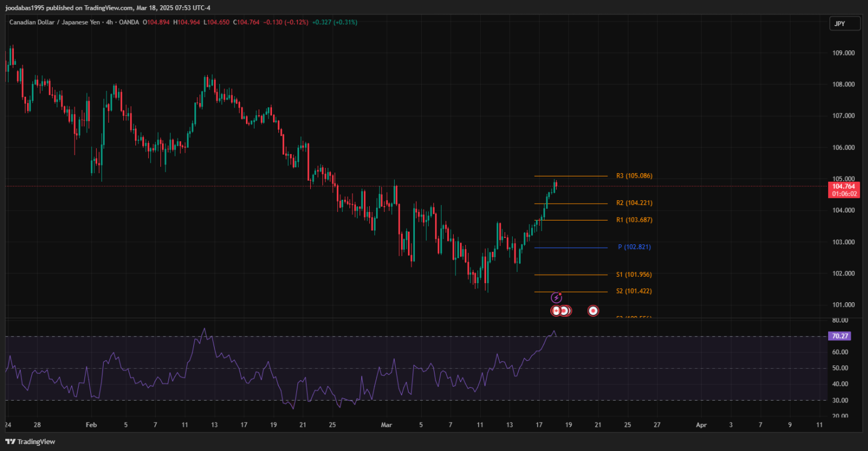Click the rightmost Japan flag event marker
This screenshot has width=868, height=451.
(593, 311)
